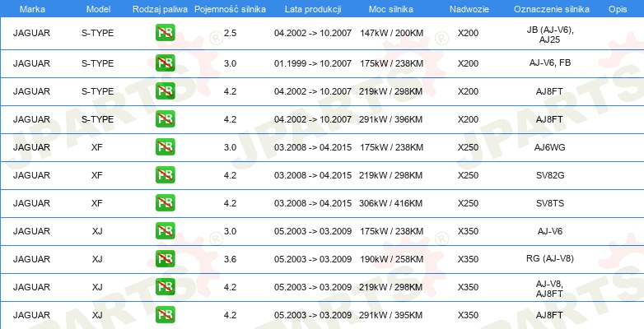
Task: Select engine code AJ-V8, AJ8FT
Action: [x=550, y=289]
